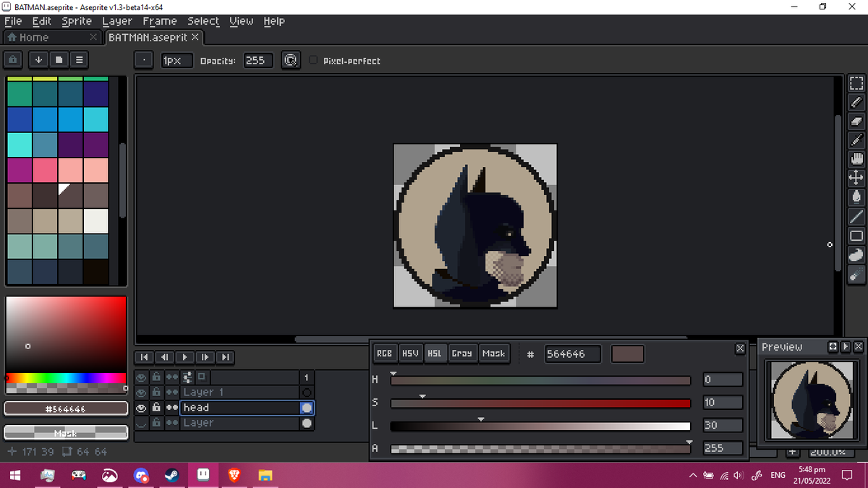Click the Lightness slider in the color popup
868x488 pixels.
click(541, 426)
